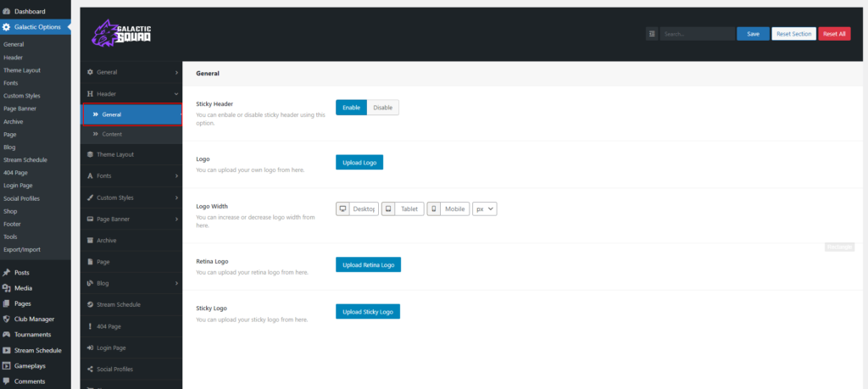This screenshot has width=868, height=389.
Task: Click the expand-all sections icon beside search
Action: click(x=652, y=34)
